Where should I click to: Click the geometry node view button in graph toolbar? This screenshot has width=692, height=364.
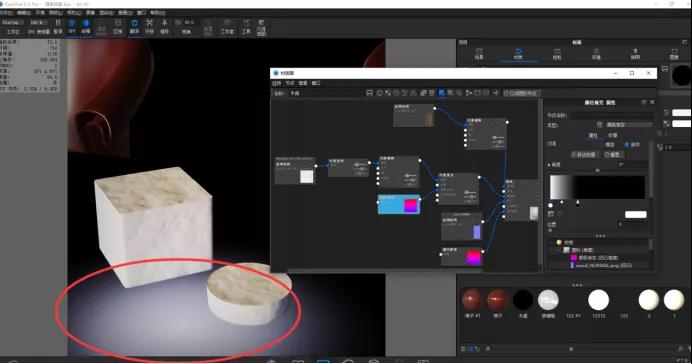[522, 93]
